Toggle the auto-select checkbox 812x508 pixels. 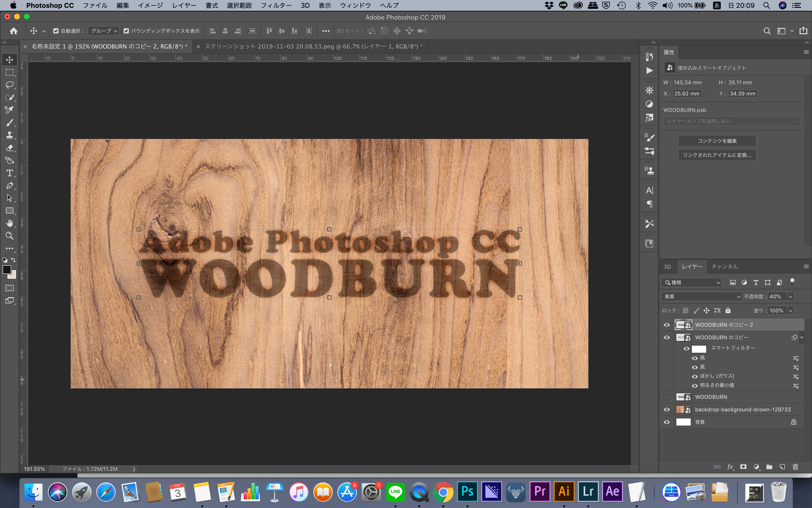click(56, 31)
